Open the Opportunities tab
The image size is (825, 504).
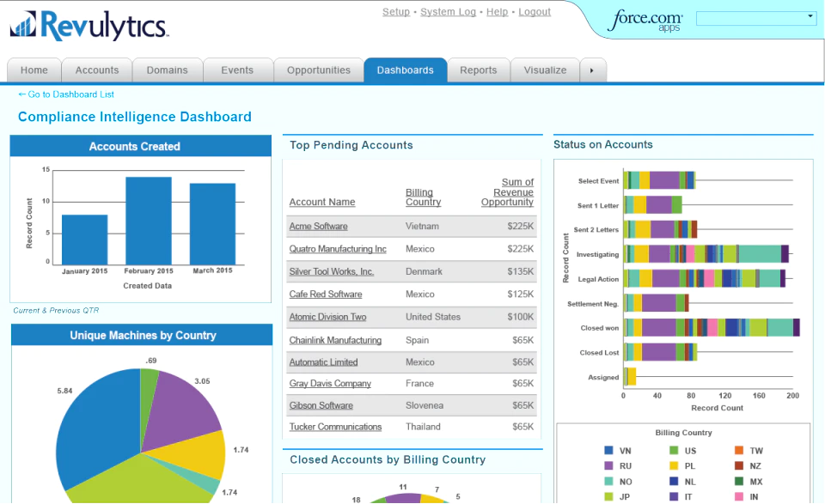point(318,70)
